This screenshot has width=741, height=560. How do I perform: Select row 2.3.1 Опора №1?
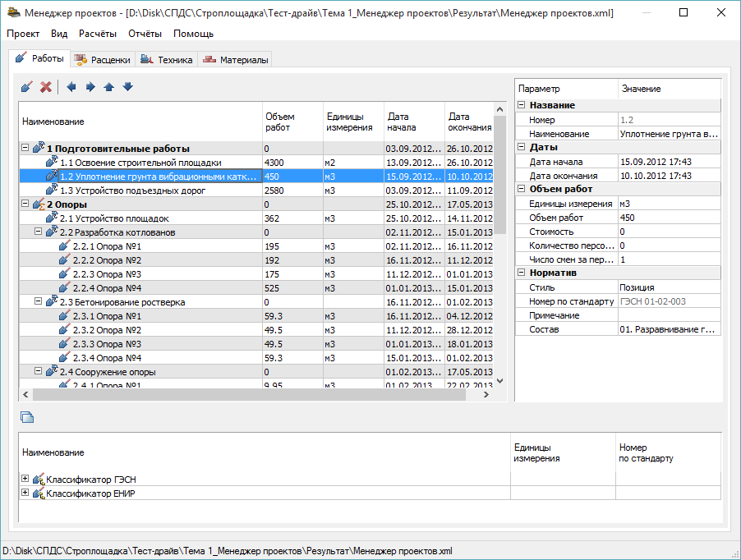(256, 316)
